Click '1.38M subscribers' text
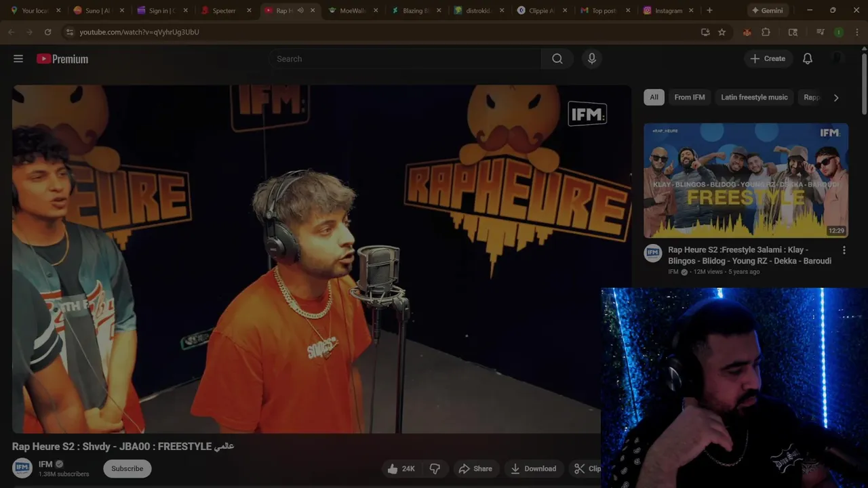This screenshot has width=868, height=488. [64, 474]
